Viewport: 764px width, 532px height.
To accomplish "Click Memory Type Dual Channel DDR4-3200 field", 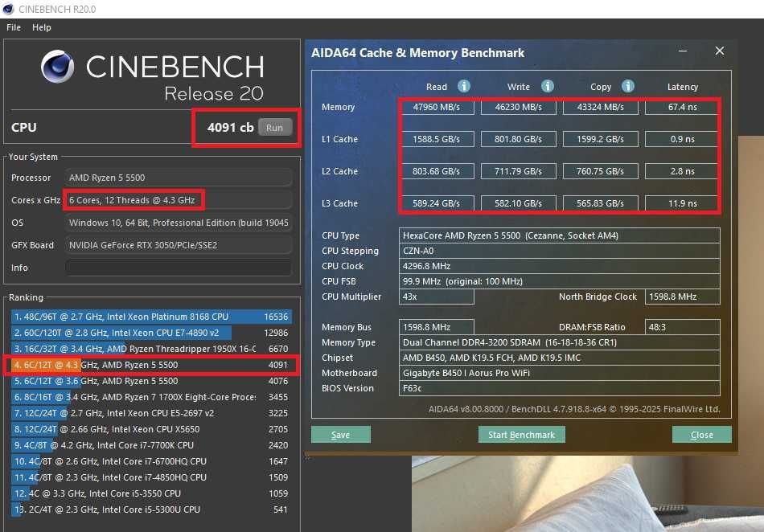I will (560, 342).
